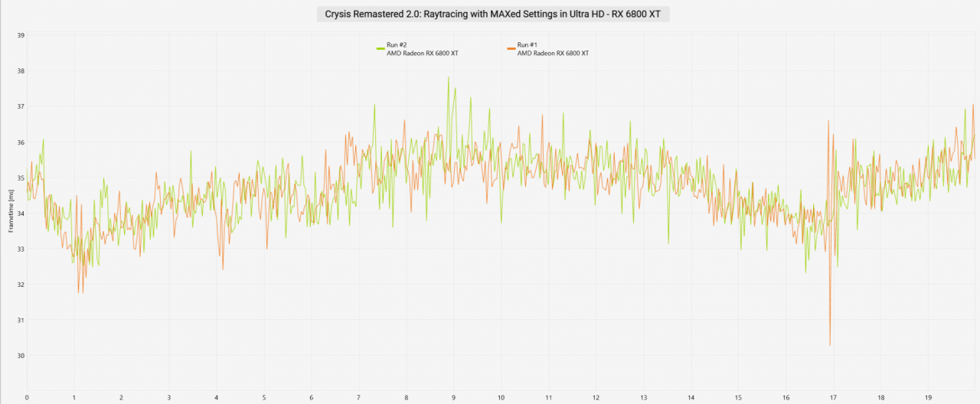980x404 pixels.
Task: Click the y-axis value 35
Action: [x=21, y=178]
